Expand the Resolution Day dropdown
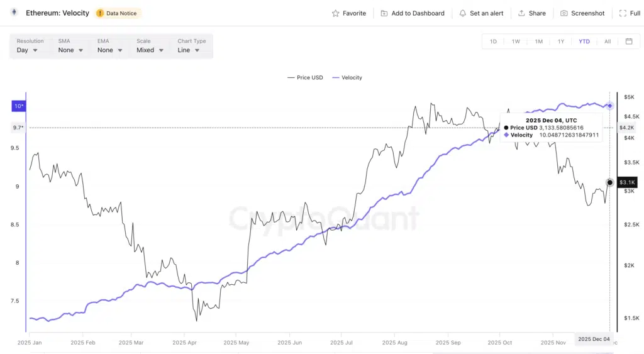Viewport: 644px width, 354px height. coord(27,50)
